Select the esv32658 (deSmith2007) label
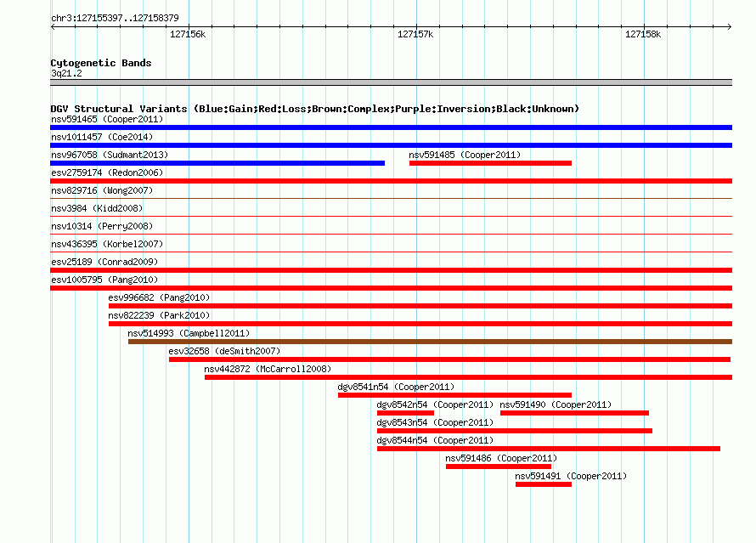The width and height of the screenshot is (756, 543). [x=224, y=351]
